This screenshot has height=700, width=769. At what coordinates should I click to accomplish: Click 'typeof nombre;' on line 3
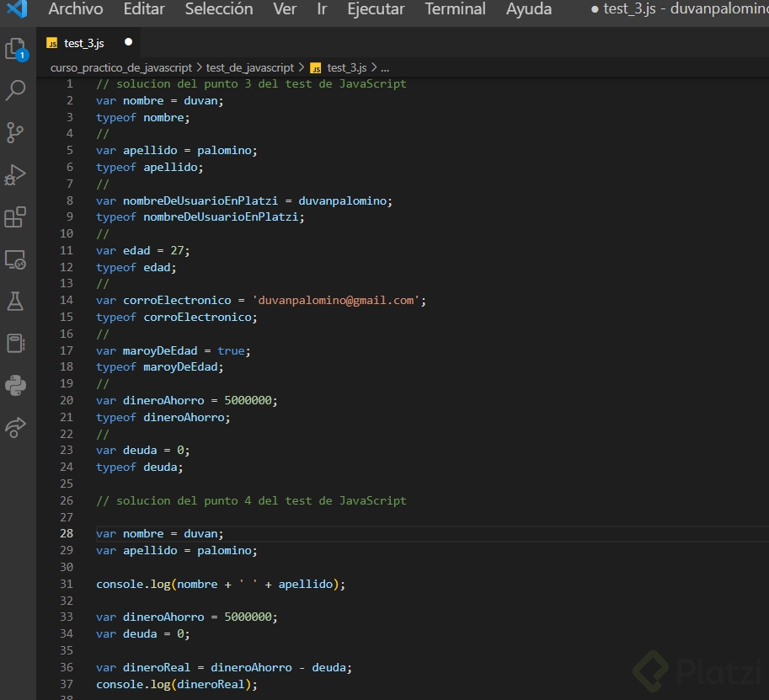pos(142,118)
